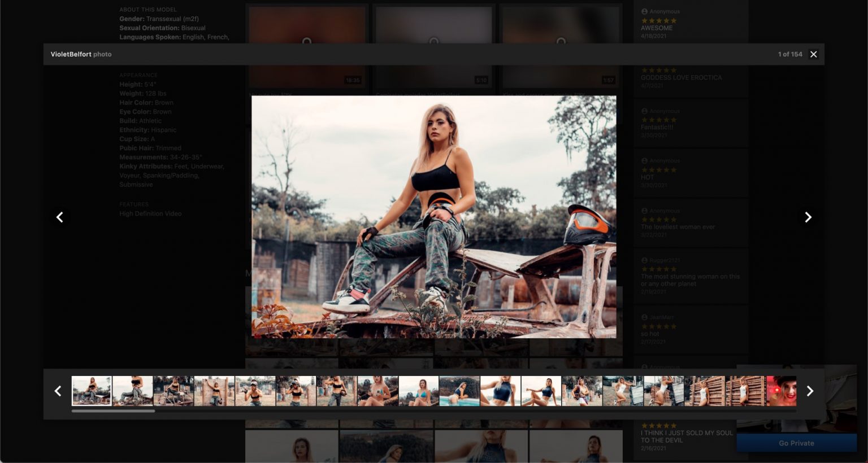Click the large main photo
Image resolution: width=868 pixels, height=463 pixels.
(434, 217)
